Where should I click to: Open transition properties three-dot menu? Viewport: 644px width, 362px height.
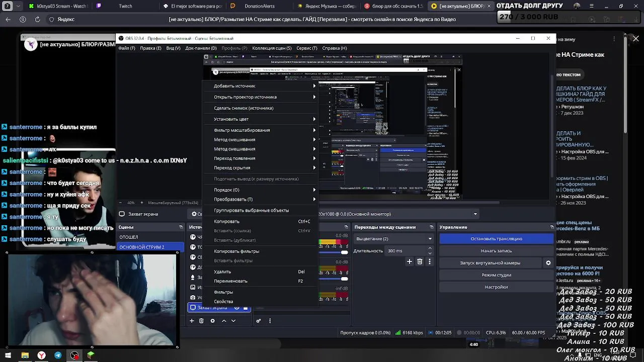coord(429,261)
